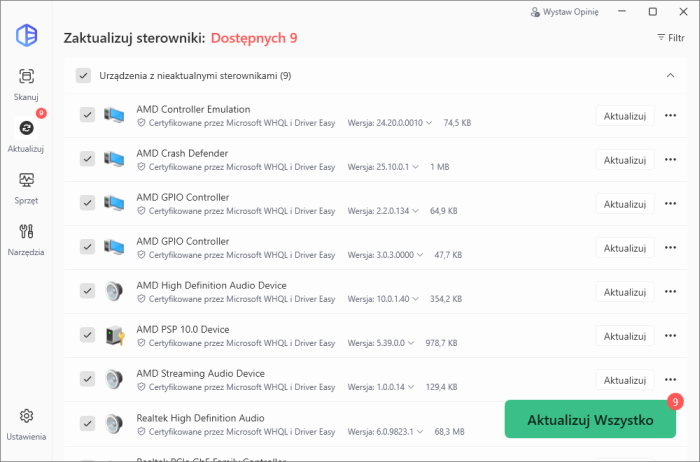Click Aktualizuj for AMD PSP 10.0 Device

pos(625,336)
